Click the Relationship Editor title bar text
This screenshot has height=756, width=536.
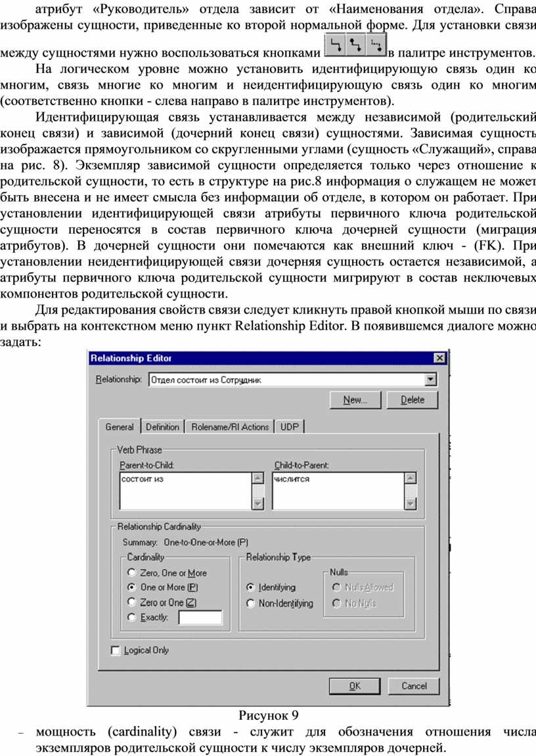coord(131,358)
